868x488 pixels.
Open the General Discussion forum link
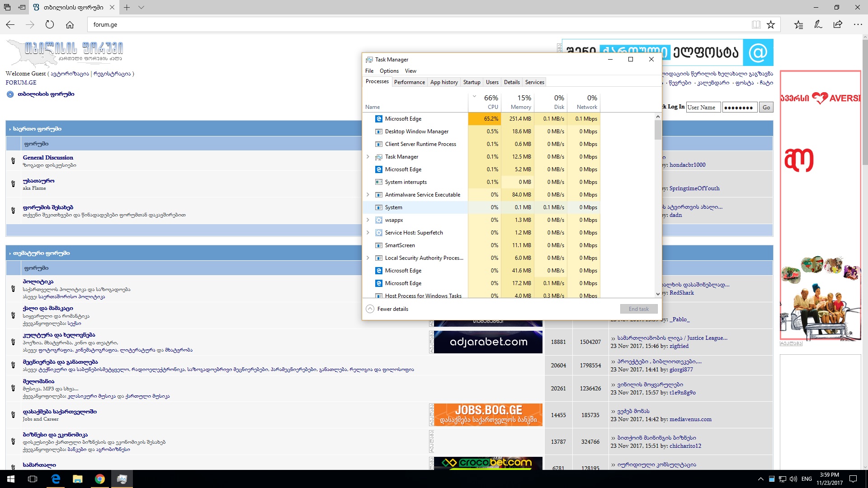(x=48, y=158)
